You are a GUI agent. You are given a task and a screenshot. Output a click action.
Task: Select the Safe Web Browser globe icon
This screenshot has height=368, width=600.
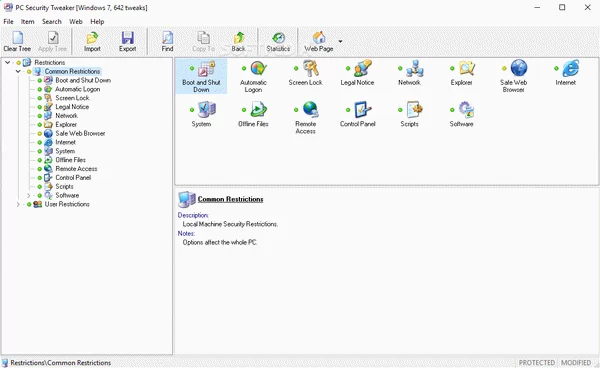tap(519, 68)
